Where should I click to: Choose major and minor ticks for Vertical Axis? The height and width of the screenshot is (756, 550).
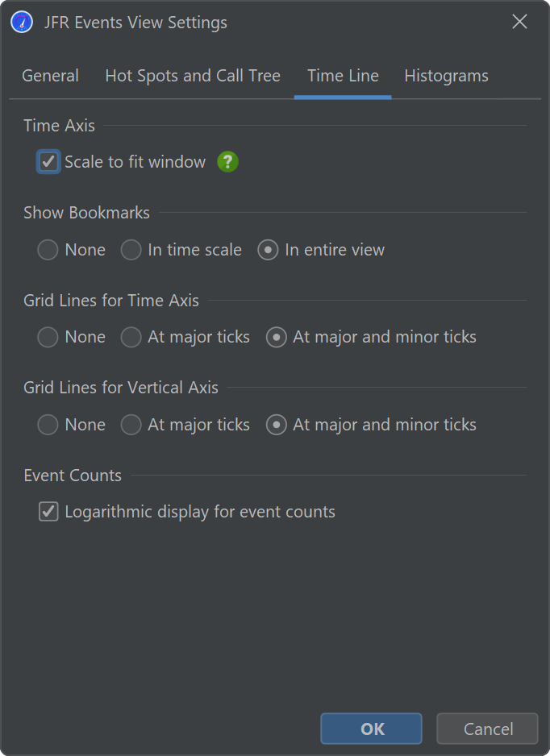click(x=277, y=425)
